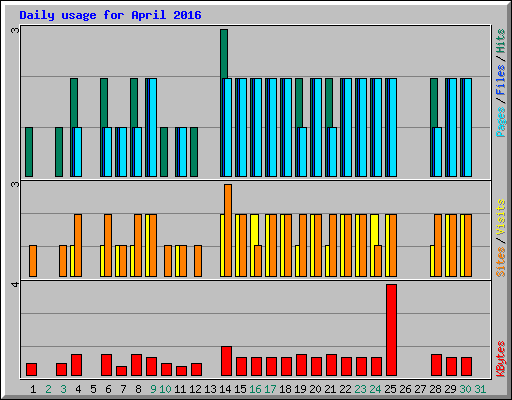Click day label "5" on the x-axis
This screenshot has height=400, width=512.
(x=93, y=389)
